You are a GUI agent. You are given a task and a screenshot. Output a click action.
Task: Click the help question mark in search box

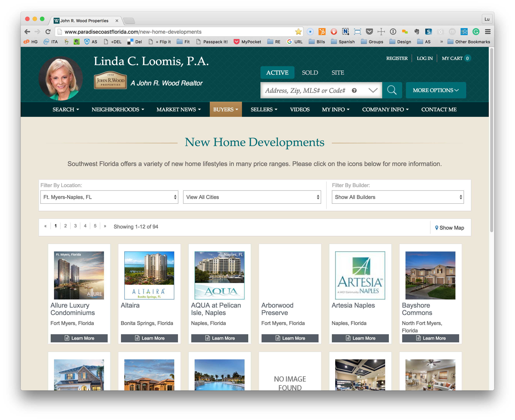tap(354, 90)
